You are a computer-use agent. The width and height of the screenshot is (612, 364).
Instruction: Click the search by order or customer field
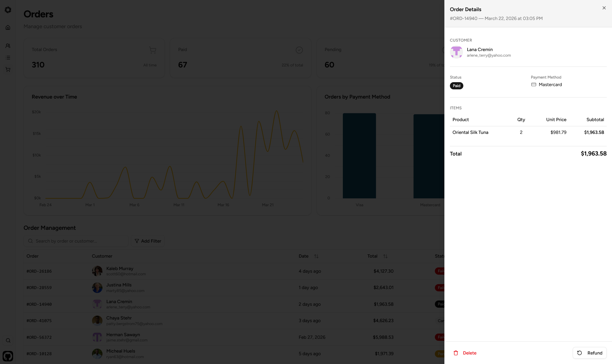pyautogui.click(x=76, y=241)
